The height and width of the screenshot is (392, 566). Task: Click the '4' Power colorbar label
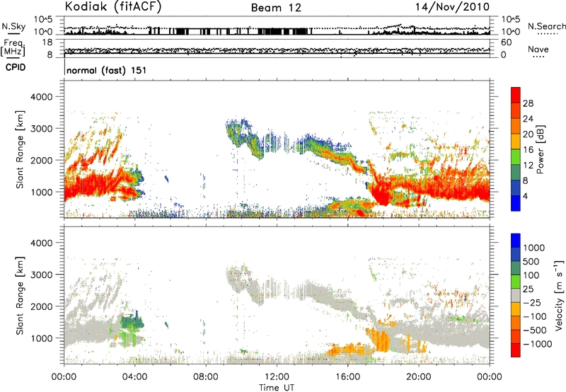pyautogui.click(x=526, y=197)
